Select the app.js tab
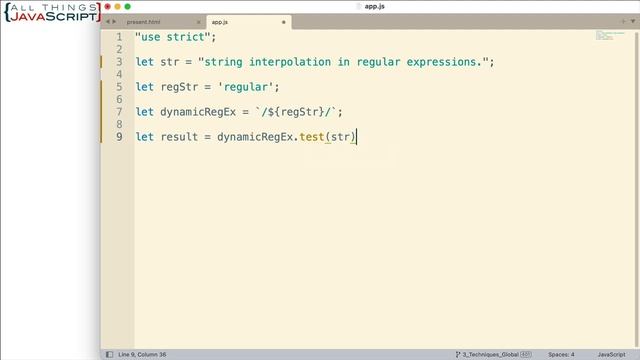The width and height of the screenshot is (640, 360). 220,22
